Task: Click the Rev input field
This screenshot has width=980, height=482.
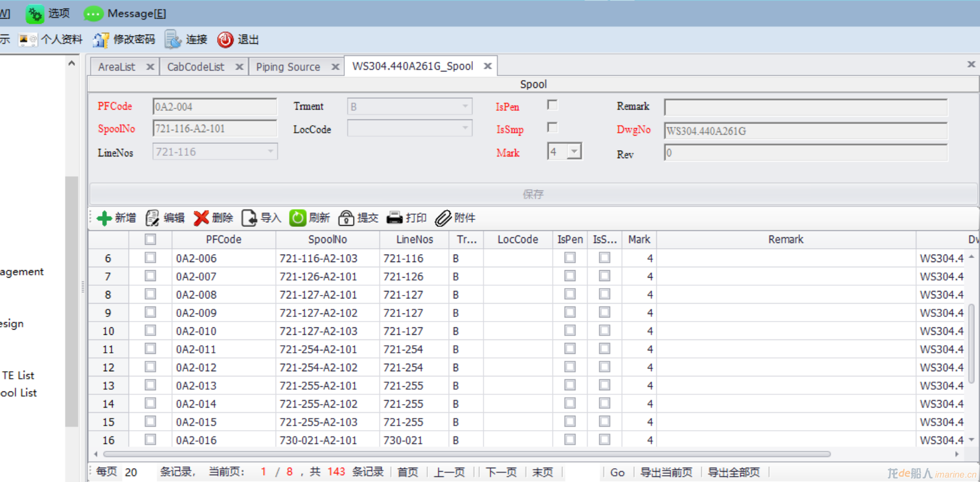Action: 805,153
